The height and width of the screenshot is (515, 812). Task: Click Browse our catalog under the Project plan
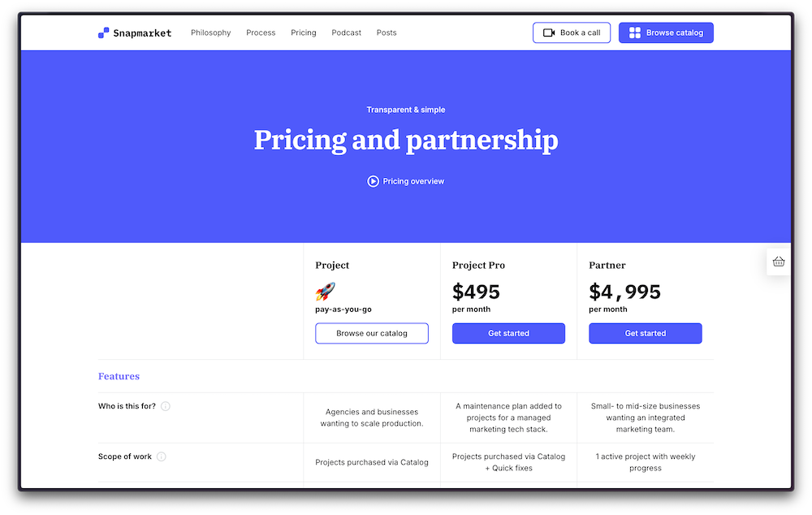(x=371, y=333)
